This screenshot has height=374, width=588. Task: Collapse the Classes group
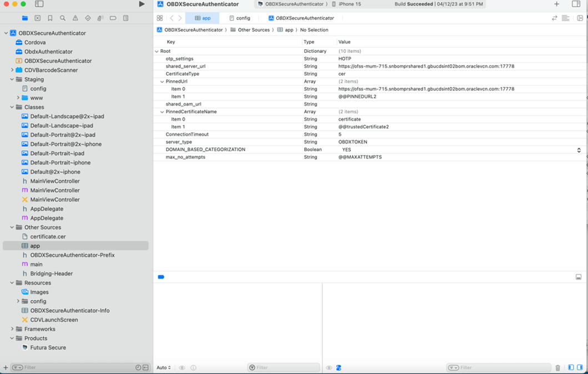tap(12, 107)
